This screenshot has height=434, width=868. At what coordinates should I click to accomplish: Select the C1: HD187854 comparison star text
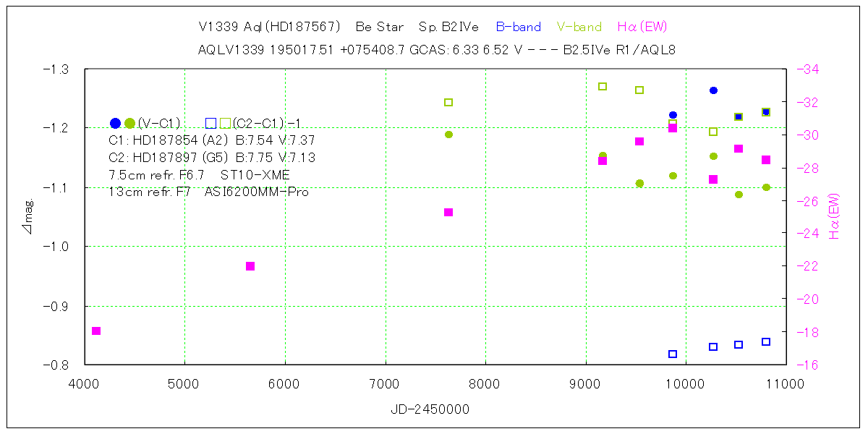tap(211, 140)
